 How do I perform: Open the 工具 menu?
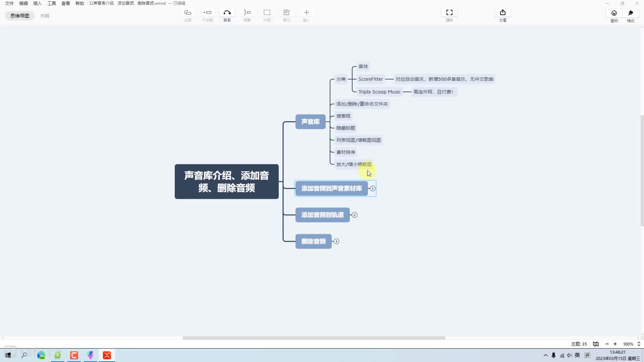pyautogui.click(x=52, y=3)
